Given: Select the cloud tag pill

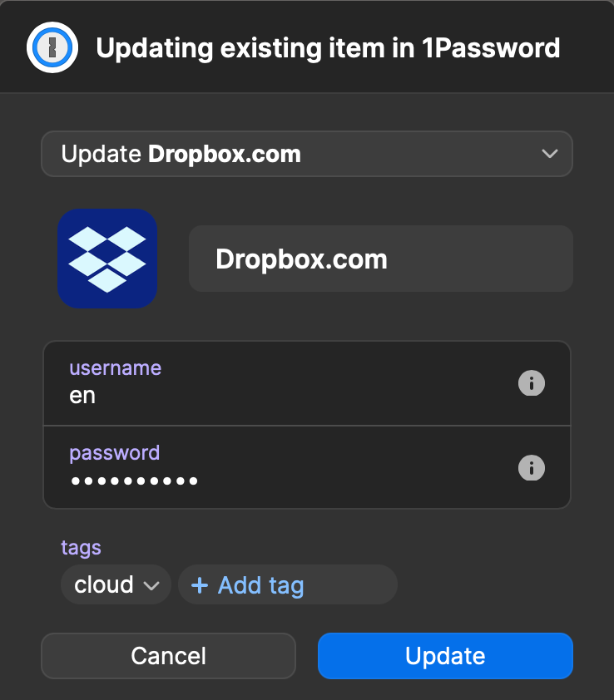Looking at the screenshot, I should pos(116,584).
